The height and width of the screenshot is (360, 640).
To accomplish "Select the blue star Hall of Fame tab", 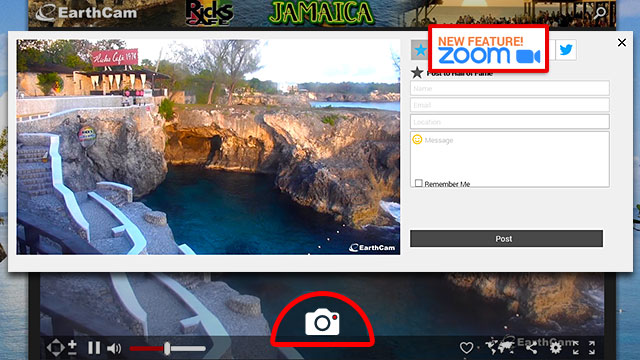I will (x=420, y=50).
